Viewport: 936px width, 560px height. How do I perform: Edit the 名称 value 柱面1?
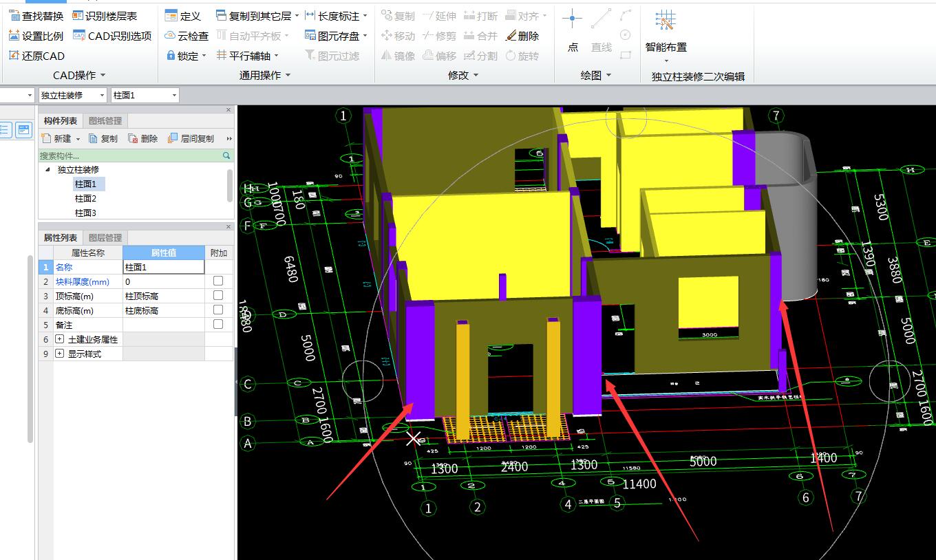click(x=164, y=267)
